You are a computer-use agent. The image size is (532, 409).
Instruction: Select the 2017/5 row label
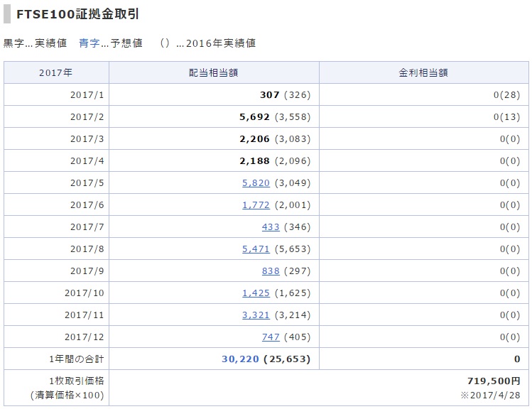click(x=87, y=183)
